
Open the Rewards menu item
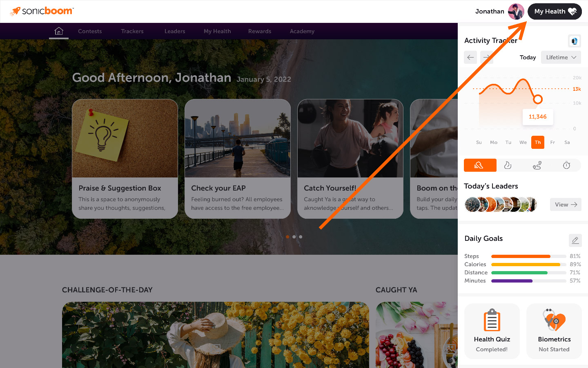pyautogui.click(x=260, y=31)
